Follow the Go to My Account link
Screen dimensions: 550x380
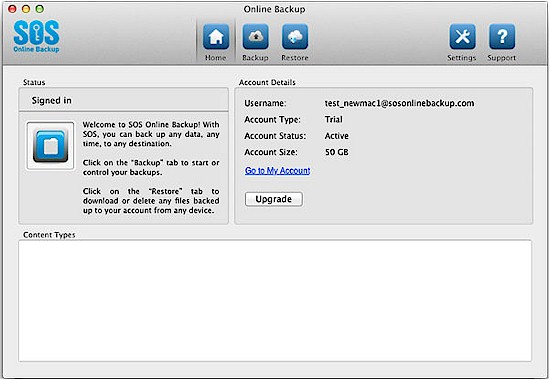click(277, 171)
